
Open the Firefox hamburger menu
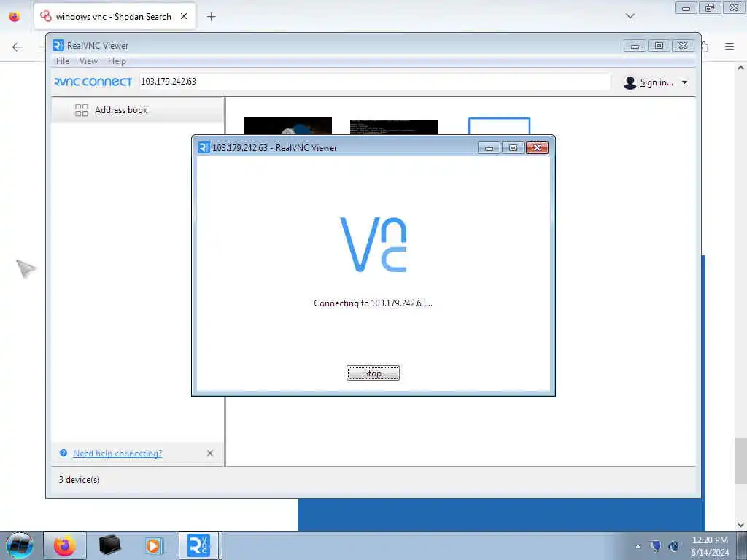point(729,46)
